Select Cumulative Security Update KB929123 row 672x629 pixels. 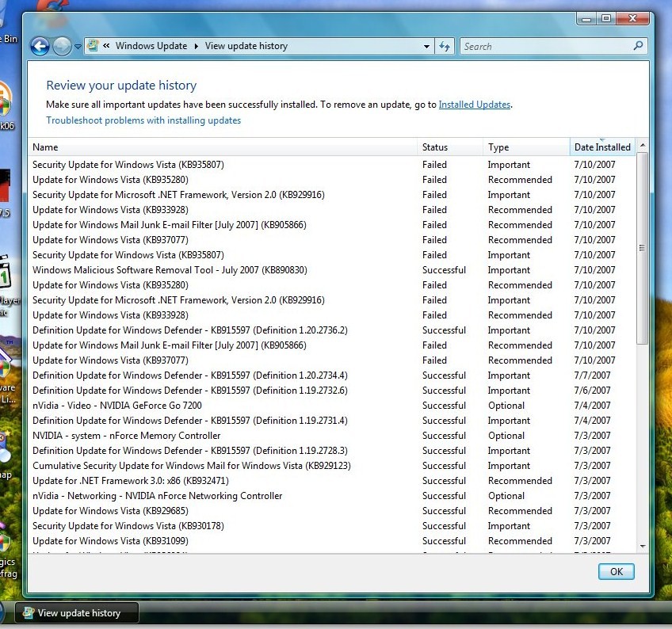[x=331, y=466]
